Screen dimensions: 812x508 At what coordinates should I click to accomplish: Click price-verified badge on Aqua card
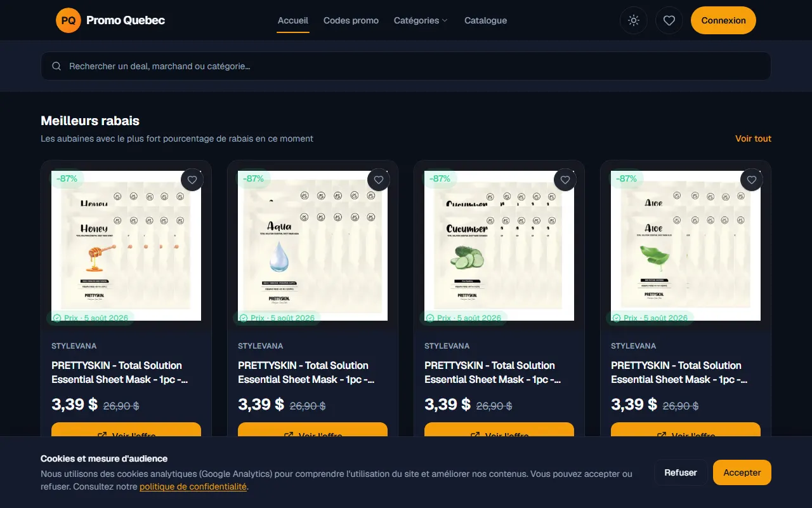pos(277,318)
